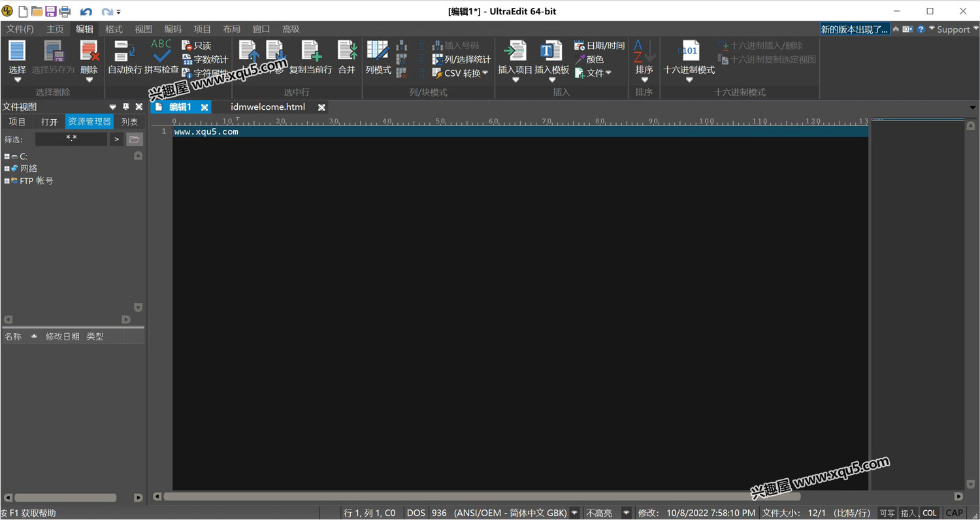Image resolution: width=980 pixels, height=520 pixels.
Task: Save the file with the purple disk icon
Action: [x=50, y=11]
